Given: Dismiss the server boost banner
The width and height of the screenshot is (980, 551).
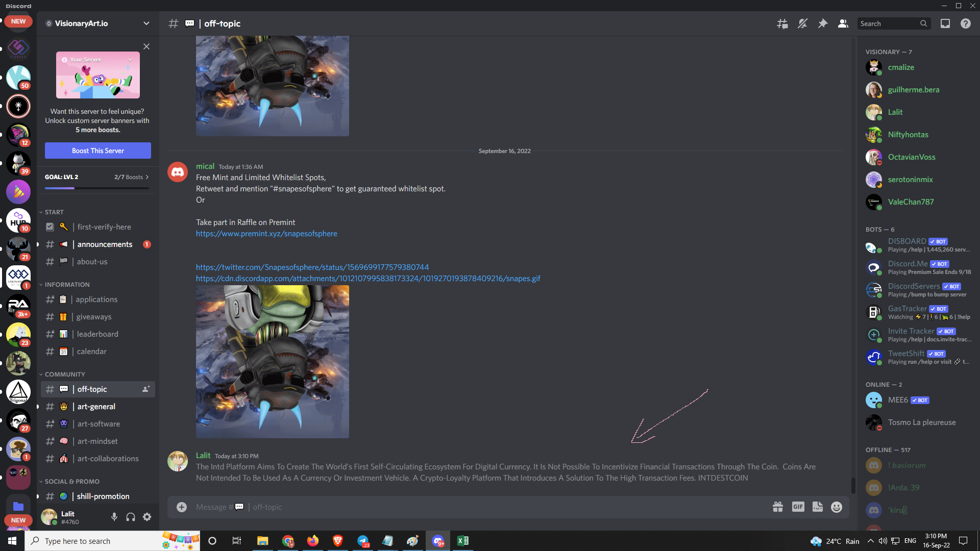Looking at the screenshot, I should 146,46.
